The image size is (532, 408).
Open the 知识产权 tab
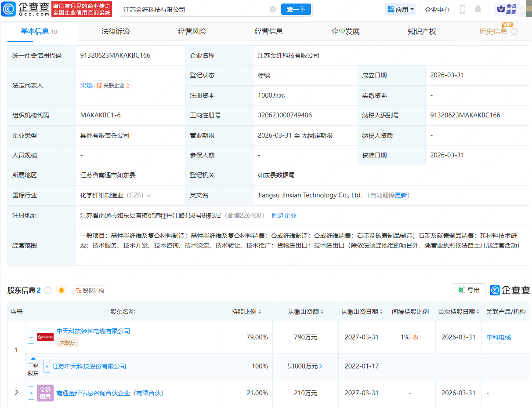pos(421,31)
